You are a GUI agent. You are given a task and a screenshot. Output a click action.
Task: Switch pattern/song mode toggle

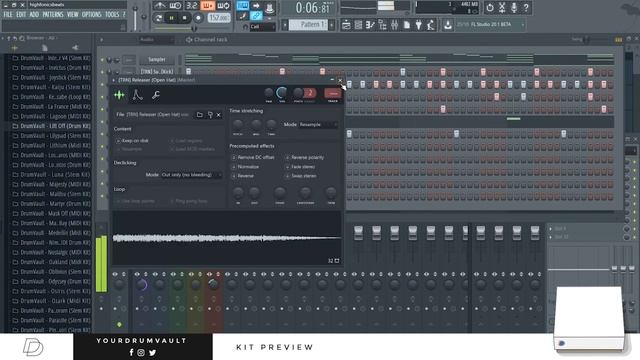[x=158, y=18]
